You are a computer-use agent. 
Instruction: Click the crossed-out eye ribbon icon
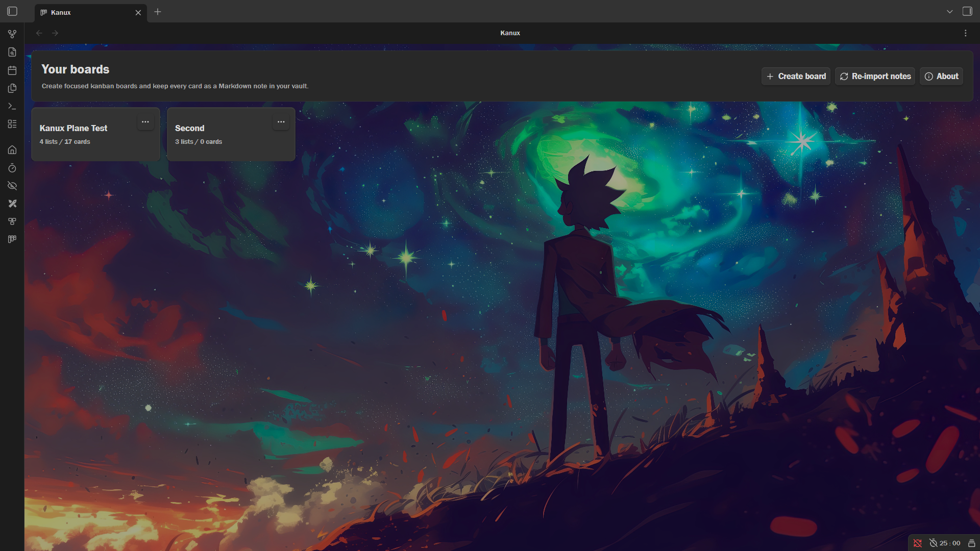click(12, 186)
